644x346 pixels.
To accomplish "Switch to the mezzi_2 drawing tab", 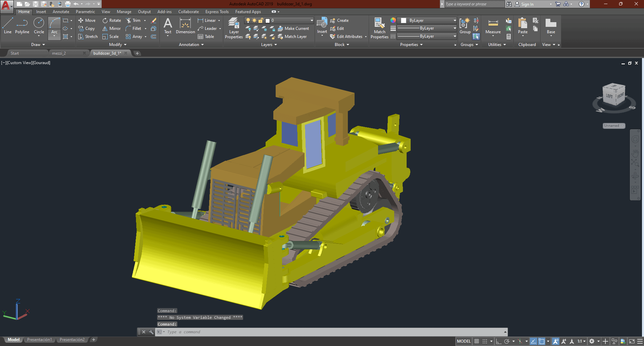I will 59,53.
